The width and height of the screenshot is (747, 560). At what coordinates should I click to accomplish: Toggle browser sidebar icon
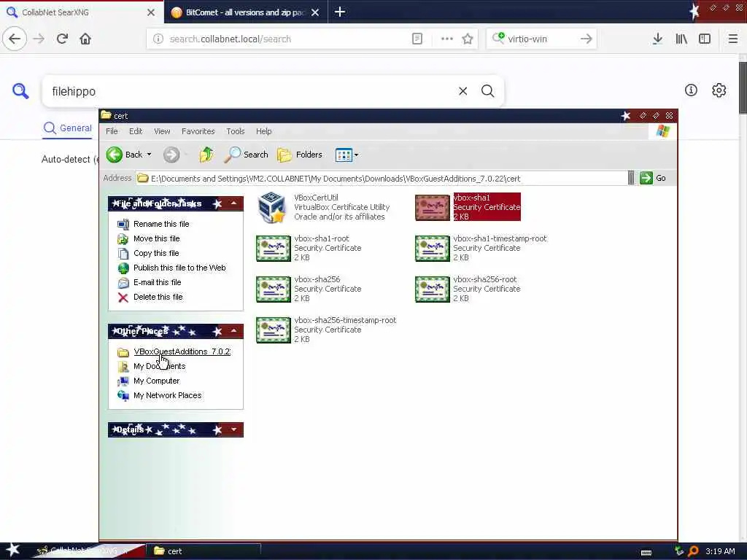705,39
